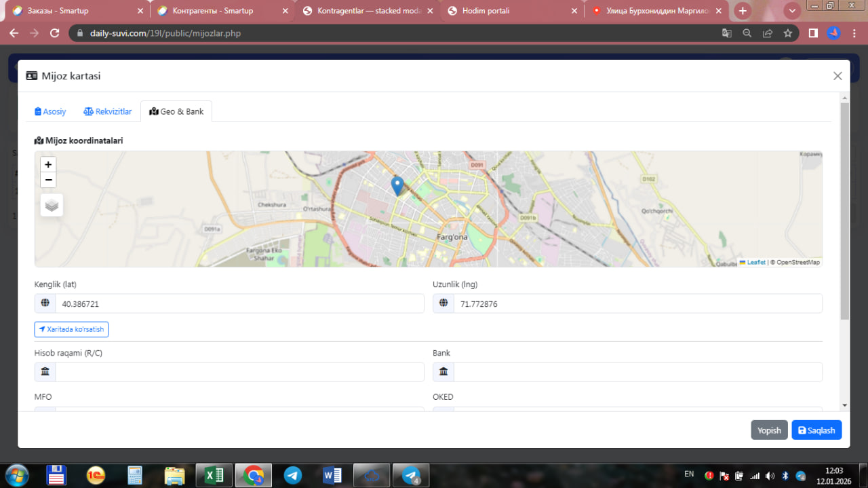Viewport: 868px width, 488px height.
Task: Click the Kenglik (lat) input field
Action: [239, 304]
